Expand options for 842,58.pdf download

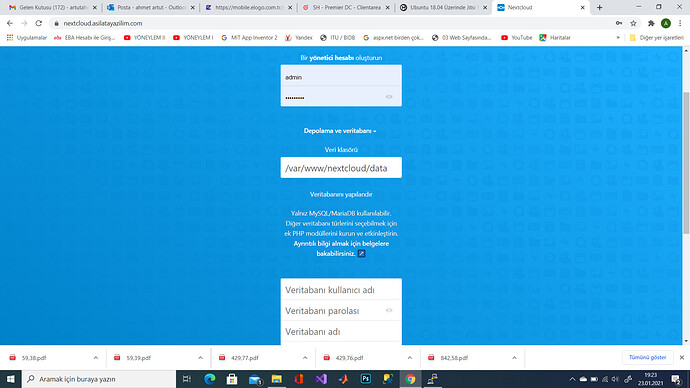point(514,358)
